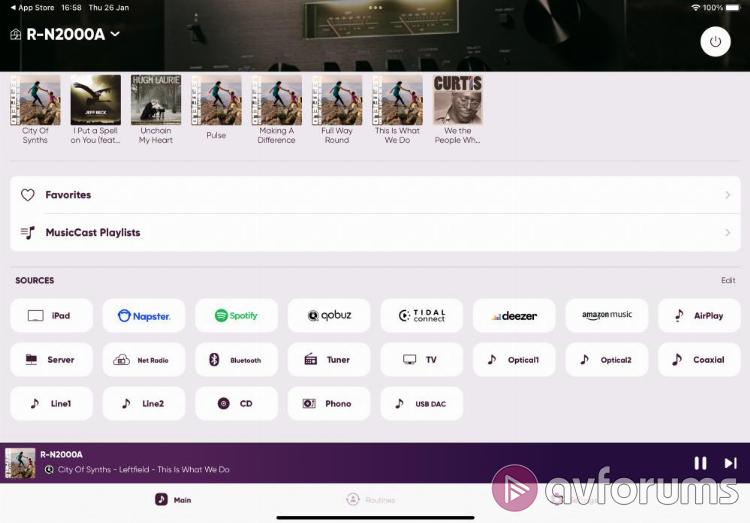
Task: Expand MusicCast Playlists row
Action: click(375, 233)
